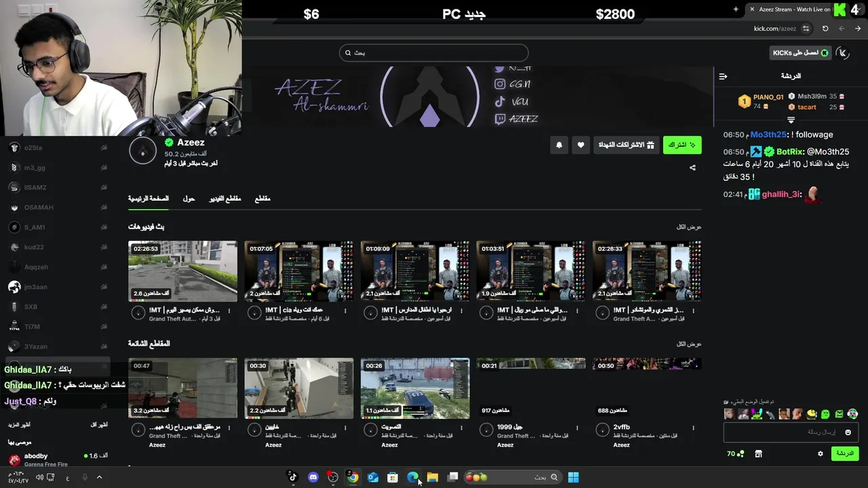Click BotRix username in chat
868x488 pixels.
(789, 152)
